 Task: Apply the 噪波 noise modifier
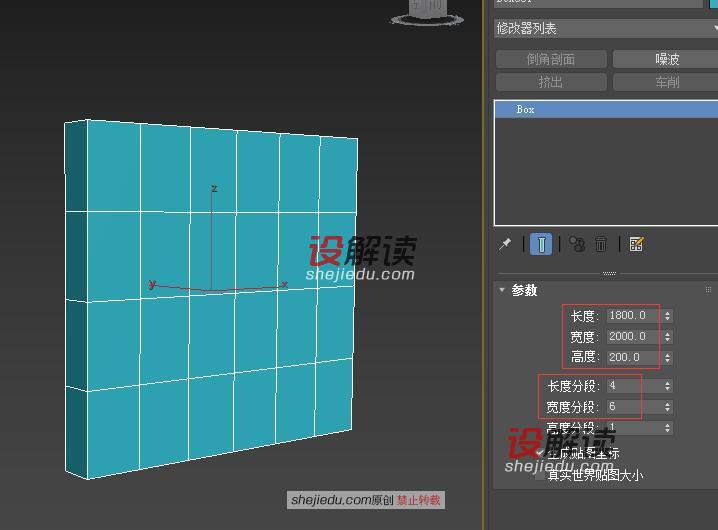(665, 59)
